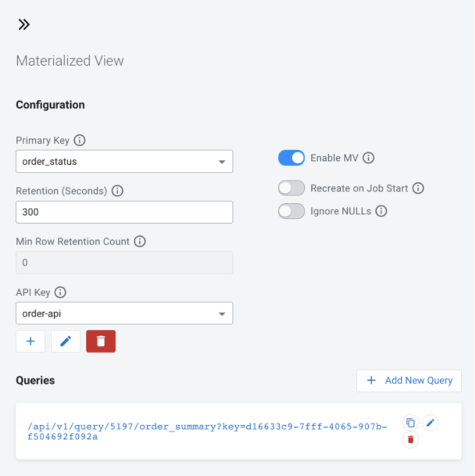
Task: Show info tooltip for API Key
Action: pos(60,292)
